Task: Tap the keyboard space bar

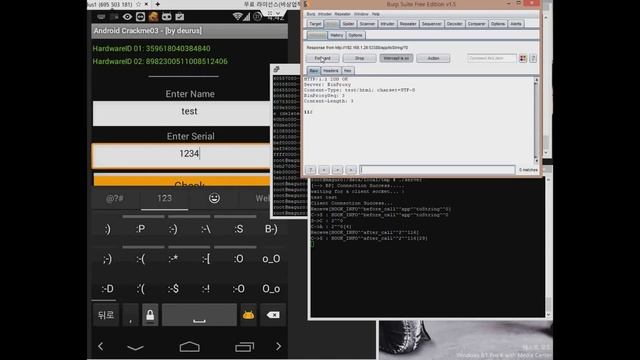Action: click(x=199, y=315)
